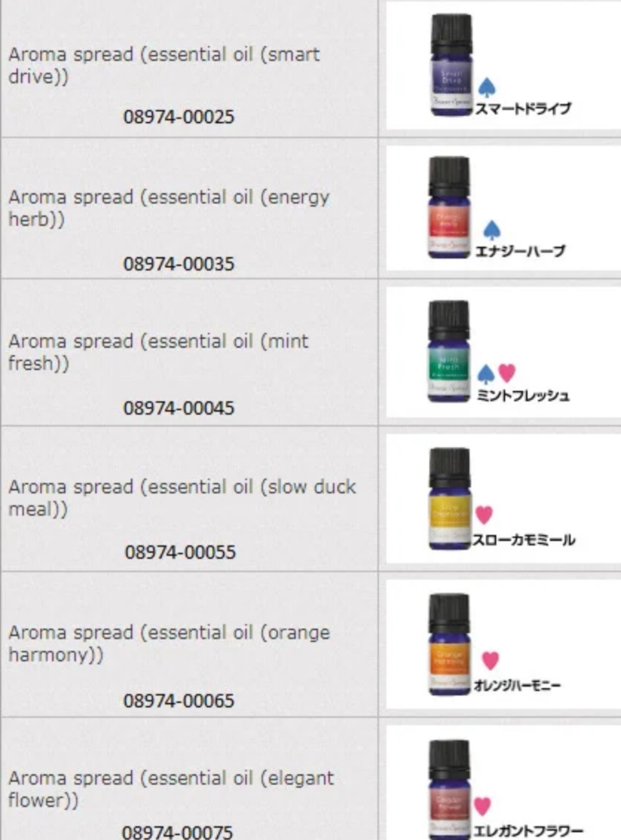Screen dimensions: 621x840
Task: Click part number 08974-00075
Action: (x=177, y=832)
